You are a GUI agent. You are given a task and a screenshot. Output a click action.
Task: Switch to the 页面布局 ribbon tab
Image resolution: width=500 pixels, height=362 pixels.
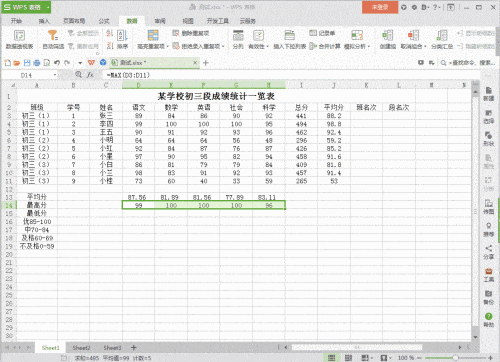coord(74,21)
